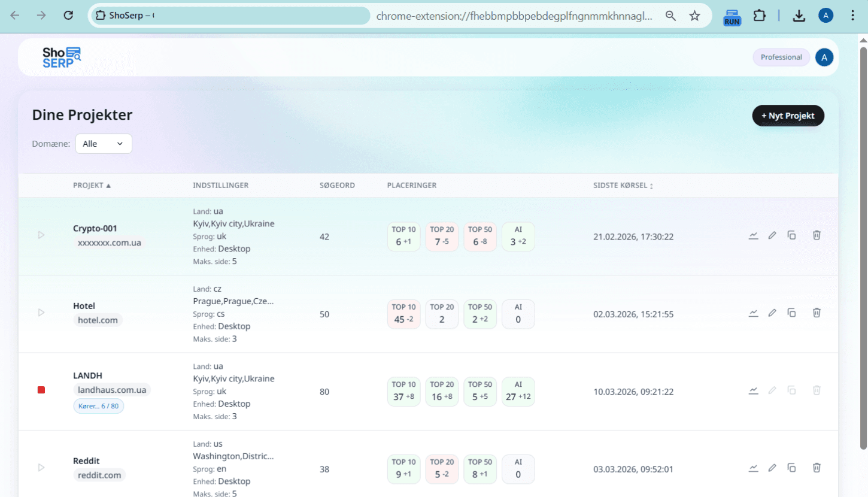This screenshot has height=497, width=868.
Task: Bookmark this page with star icon
Action: pos(694,16)
